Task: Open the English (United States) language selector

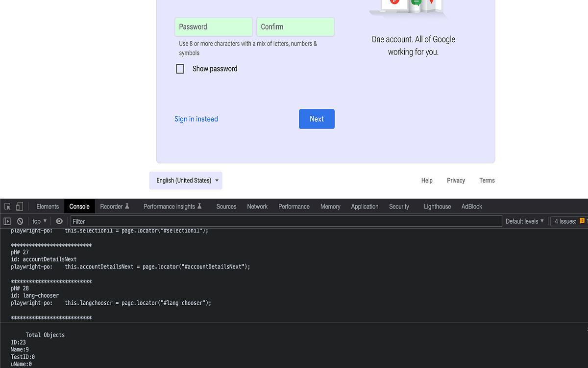Action: [186, 180]
